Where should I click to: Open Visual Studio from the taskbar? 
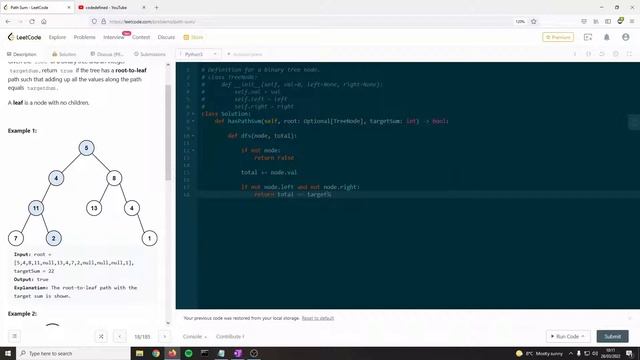coord(238,353)
